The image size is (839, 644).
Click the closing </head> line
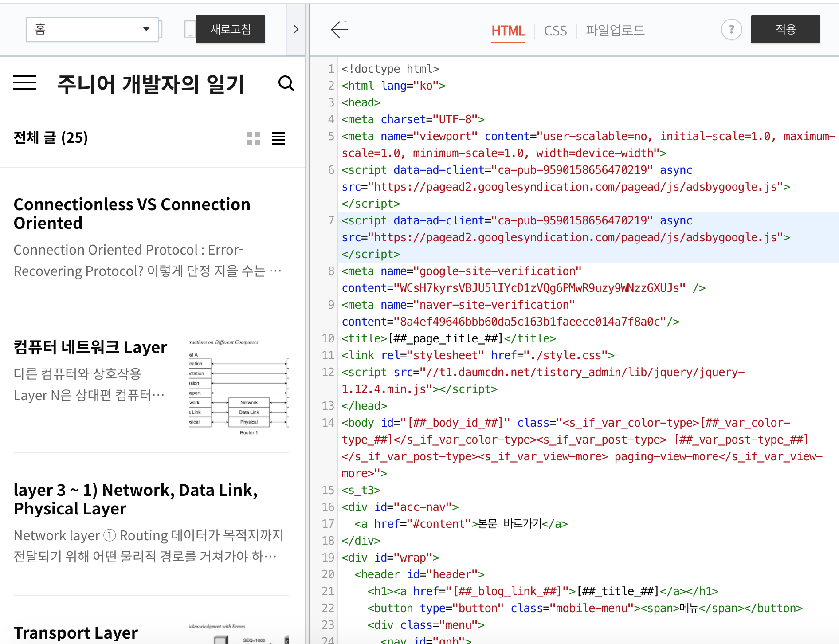pyautogui.click(x=364, y=406)
